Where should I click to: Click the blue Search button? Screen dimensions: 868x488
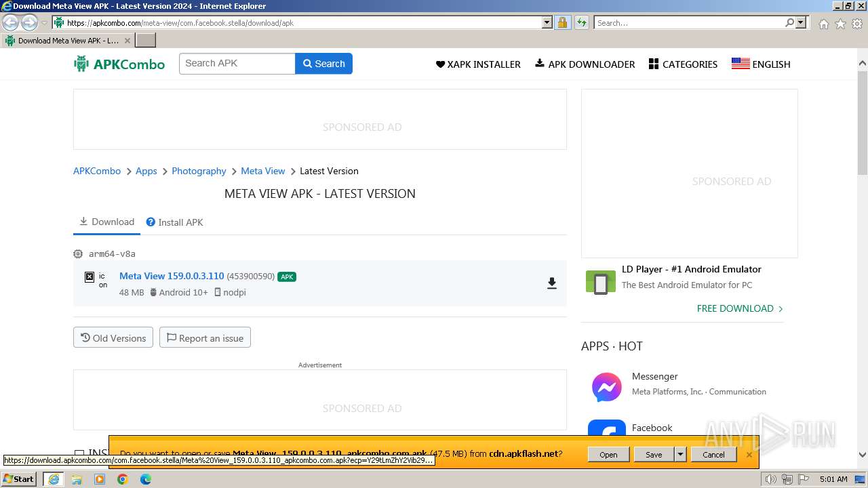pyautogui.click(x=323, y=64)
